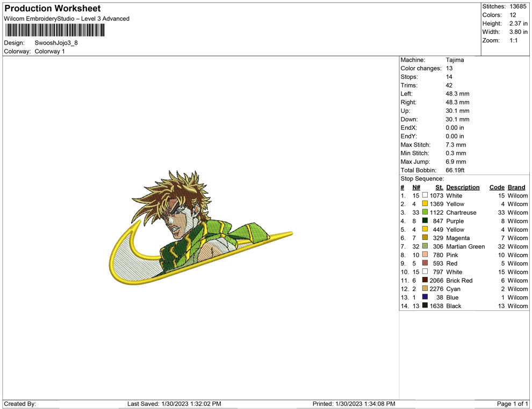Select the Blue color swatch
The width and height of the screenshot is (532, 409).
[425, 297]
